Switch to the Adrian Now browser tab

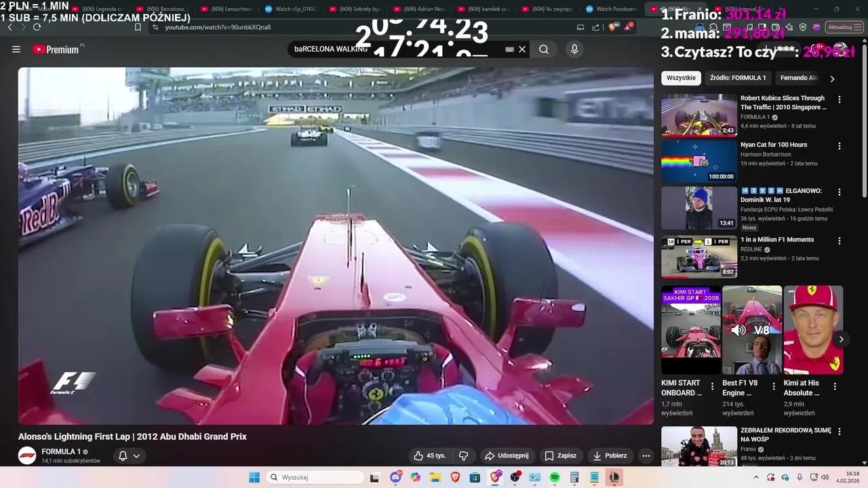point(419,9)
